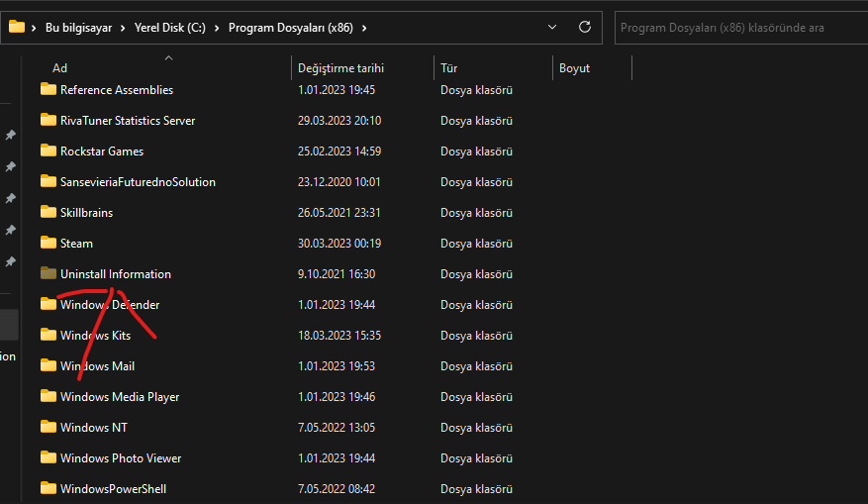Open the address bar history dropdown arrow
This screenshot has width=868, height=504.
coord(554,27)
